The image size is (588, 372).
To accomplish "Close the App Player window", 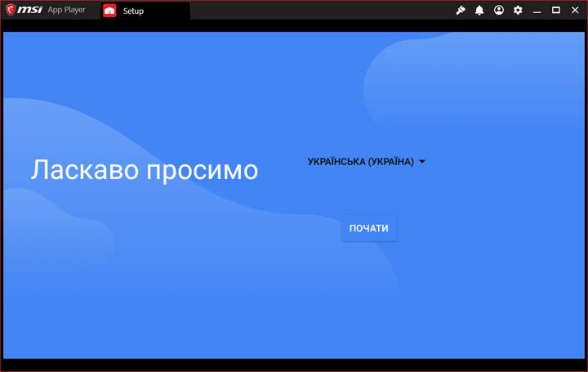I will pyautogui.click(x=575, y=10).
